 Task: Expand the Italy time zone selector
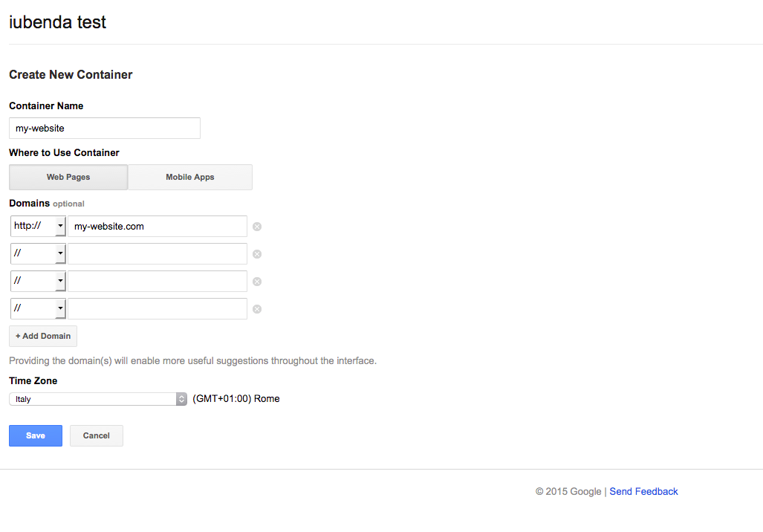click(x=98, y=399)
